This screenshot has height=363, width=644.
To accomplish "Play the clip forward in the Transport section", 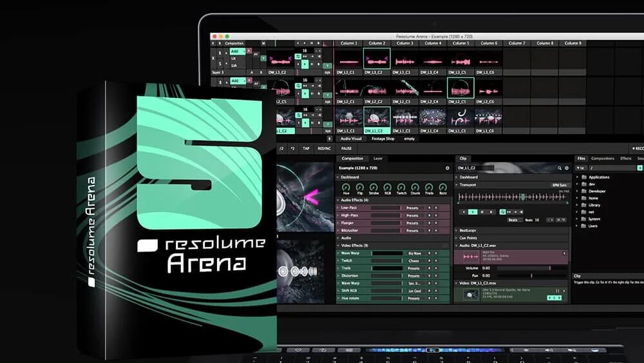I will 473,212.
